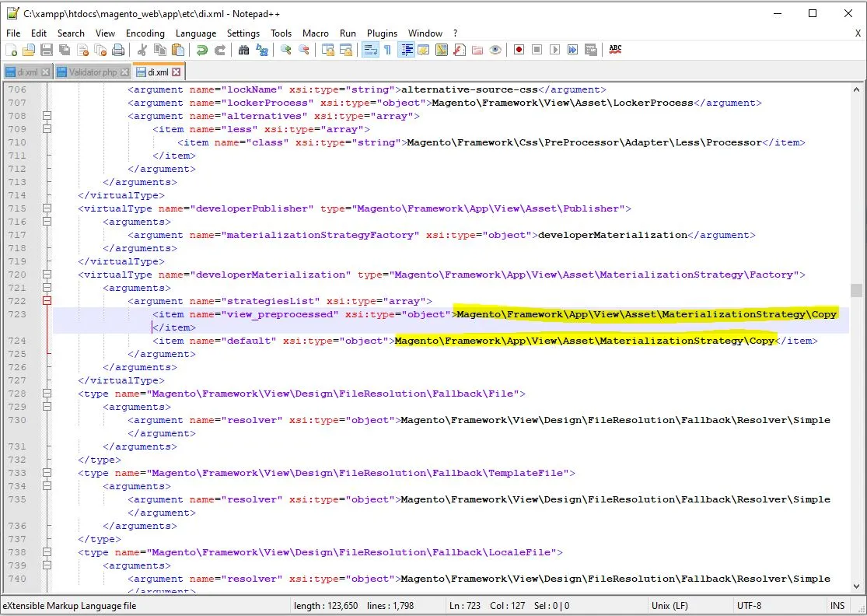867x616 pixels.
Task: Toggle Show All Characters pilcrow button
Action: [387, 51]
